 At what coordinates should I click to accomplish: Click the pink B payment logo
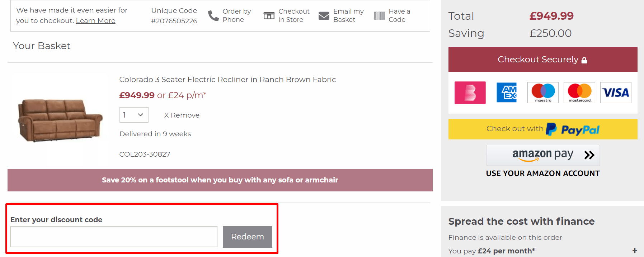click(470, 92)
